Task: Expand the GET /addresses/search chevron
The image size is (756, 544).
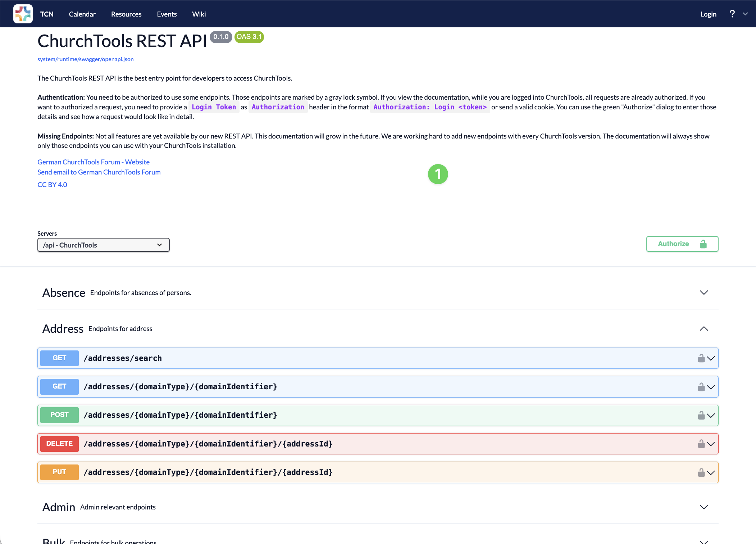Action: pyautogui.click(x=711, y=358)
